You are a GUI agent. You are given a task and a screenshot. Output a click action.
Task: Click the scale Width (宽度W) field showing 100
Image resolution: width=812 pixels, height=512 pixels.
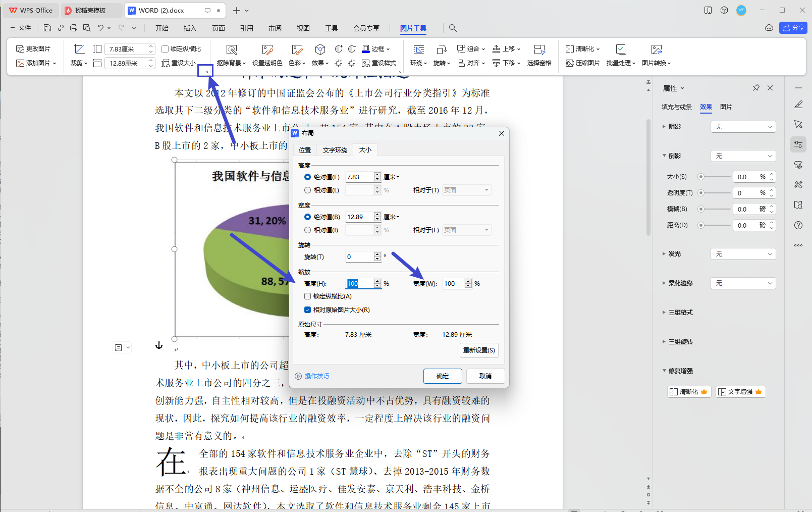[454, 284]
